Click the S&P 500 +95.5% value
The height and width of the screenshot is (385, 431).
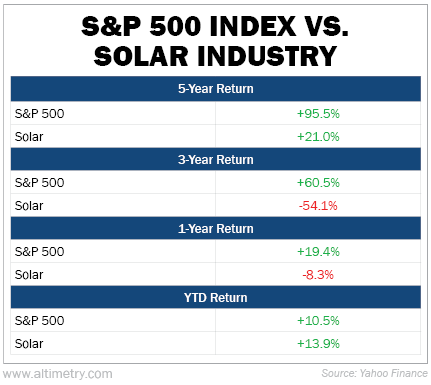coord(318,114)
